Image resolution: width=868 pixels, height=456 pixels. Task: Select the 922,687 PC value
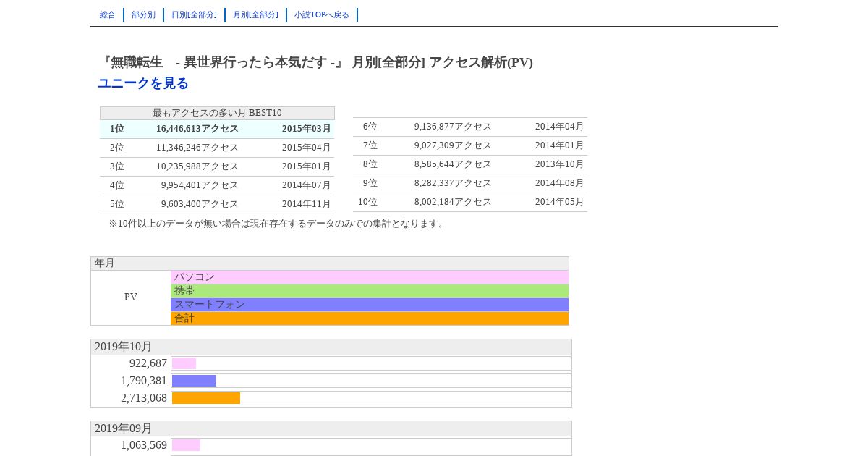coord(148,363)
